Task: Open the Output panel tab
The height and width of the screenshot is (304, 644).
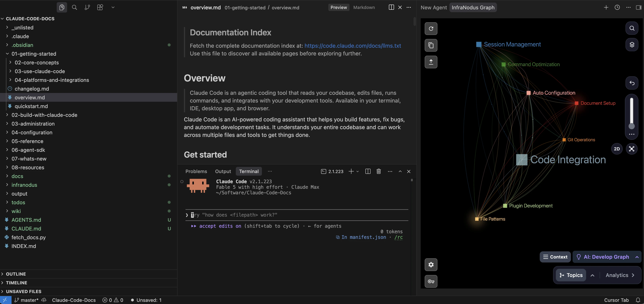Action: tap(223, 171)
